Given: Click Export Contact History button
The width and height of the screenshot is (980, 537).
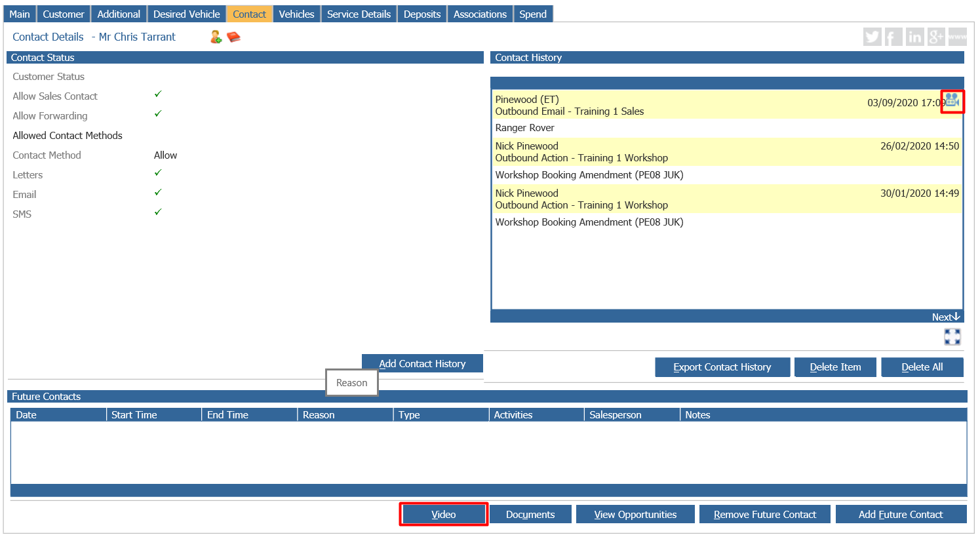Looking at the screenshot, I should (722, 367).
